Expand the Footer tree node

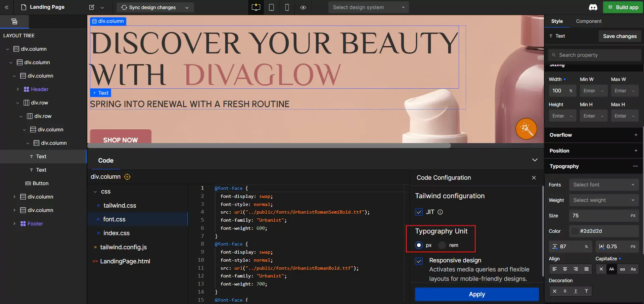[x=14, y=223]
